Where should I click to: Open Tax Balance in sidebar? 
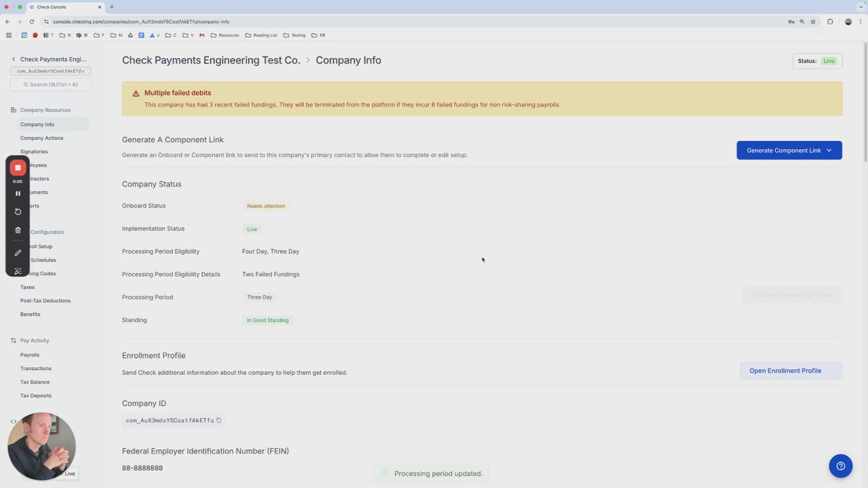tap(35, 382)
